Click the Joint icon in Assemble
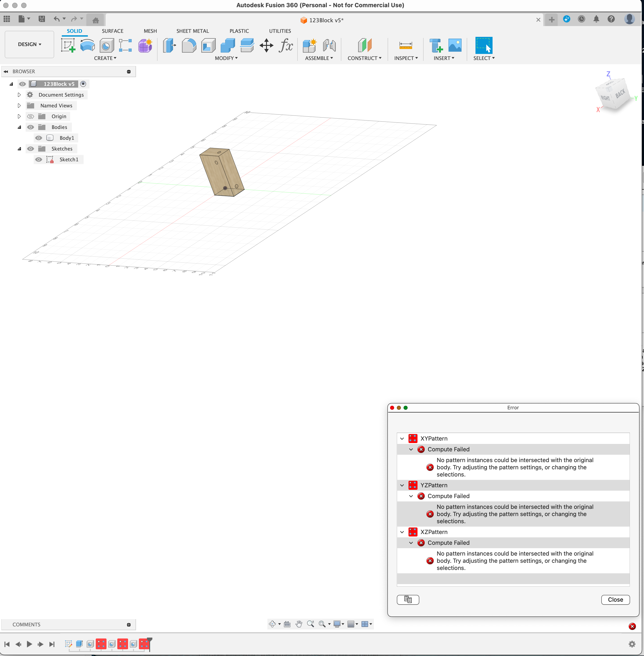The width and height of the screenshot is (644, 656). (x=329, y=45)
